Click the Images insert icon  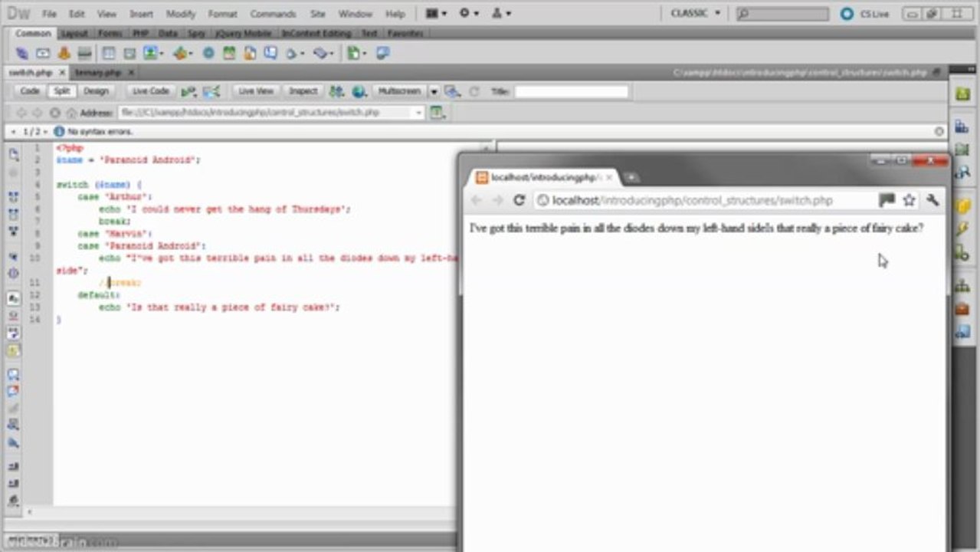[x=152, y=54]
